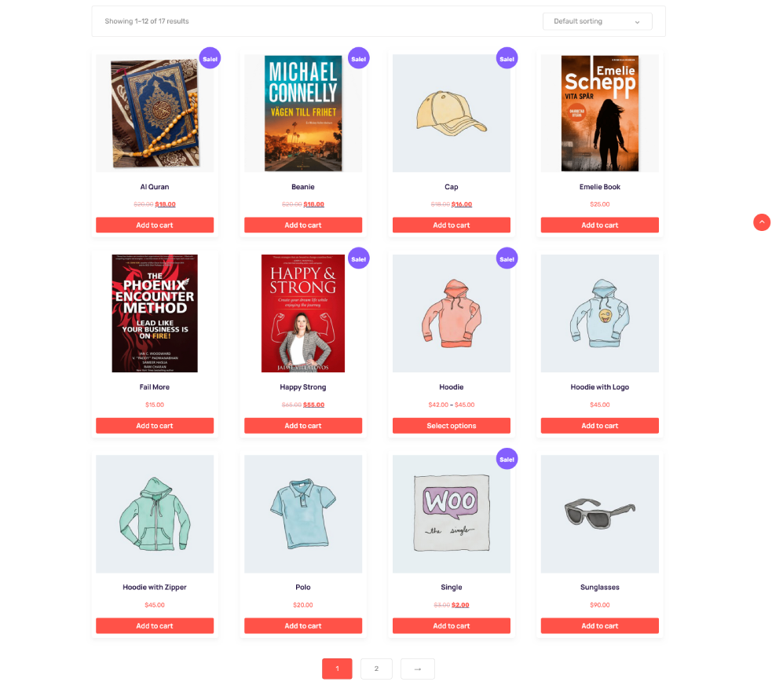
Task: Add Happy Strong to cart
Action: [303, 426]
